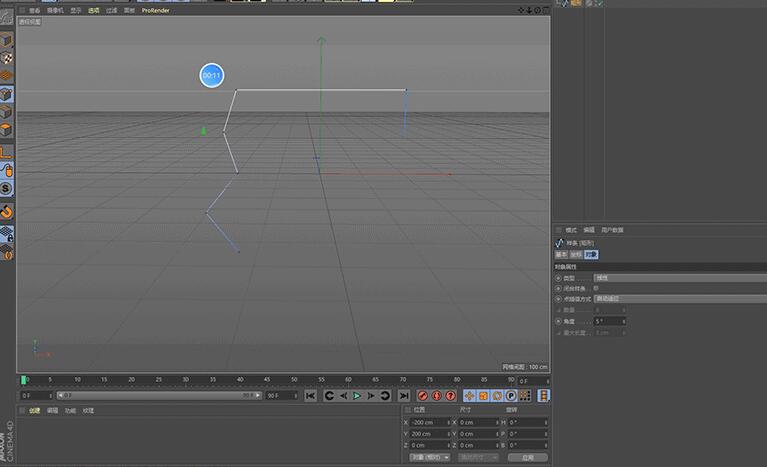Go to previous key button

pyautogui.click(x=329, y=396)
